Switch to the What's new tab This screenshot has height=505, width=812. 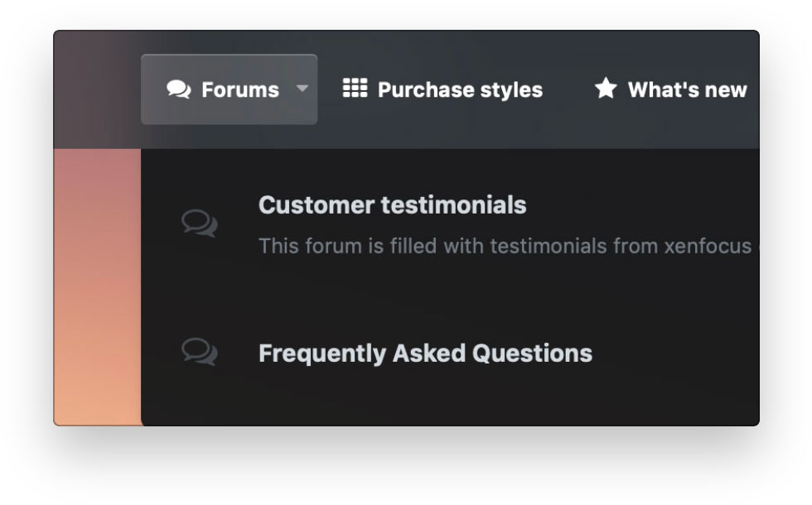(x=687, y=89)
